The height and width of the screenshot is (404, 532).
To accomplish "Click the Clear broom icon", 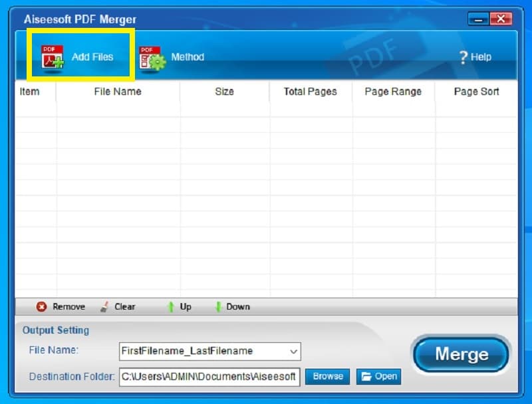I will tap(104, 307).
